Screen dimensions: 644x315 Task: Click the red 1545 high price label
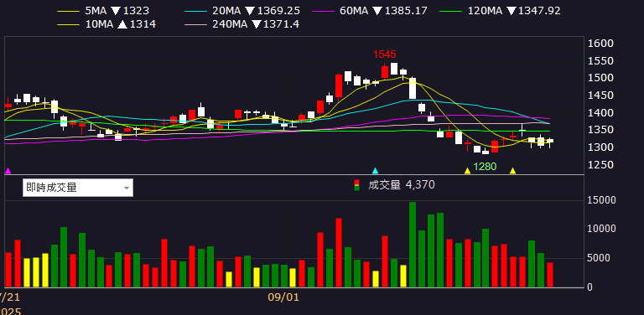[x=384, y=54]
